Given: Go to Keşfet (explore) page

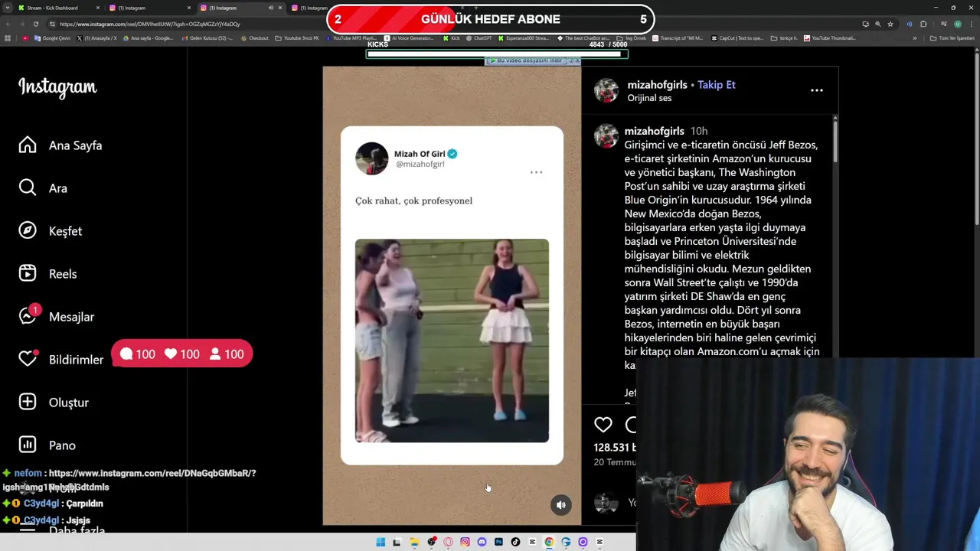Looking at the screenshot, I should click(51, 231).
